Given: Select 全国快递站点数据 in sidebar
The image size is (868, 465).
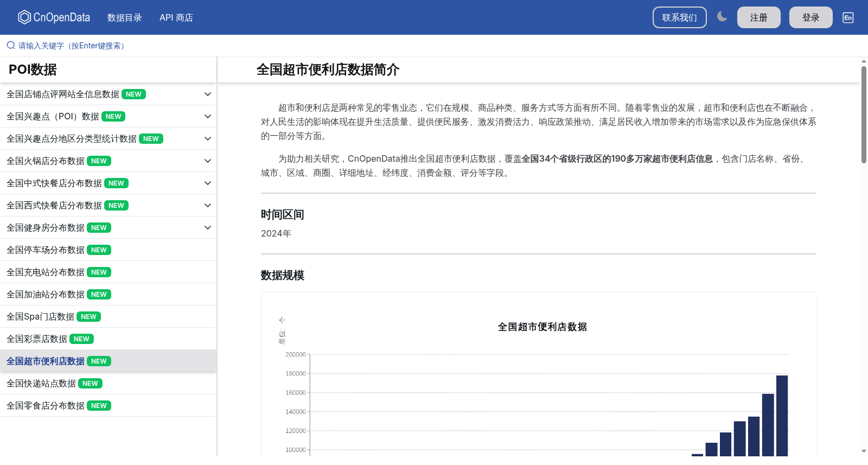Looking at the screenshot, I should tap(108, 384).
